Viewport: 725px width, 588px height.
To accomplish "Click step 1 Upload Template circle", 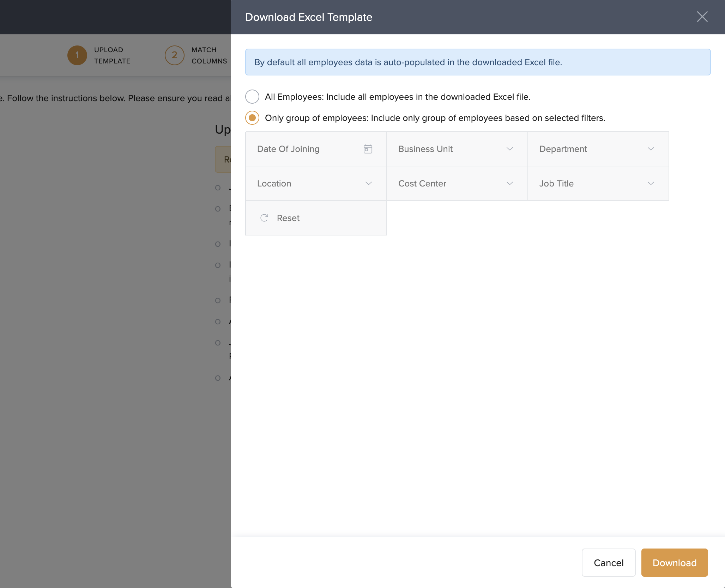I will (77, 55).
